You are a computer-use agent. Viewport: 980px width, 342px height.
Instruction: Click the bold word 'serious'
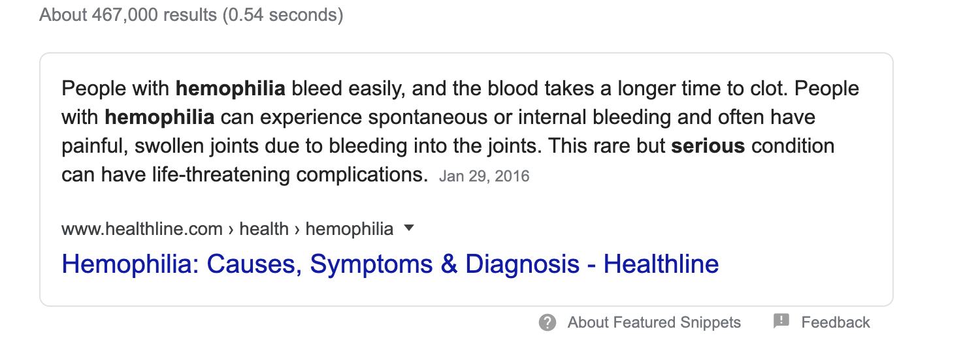(708, 146)
